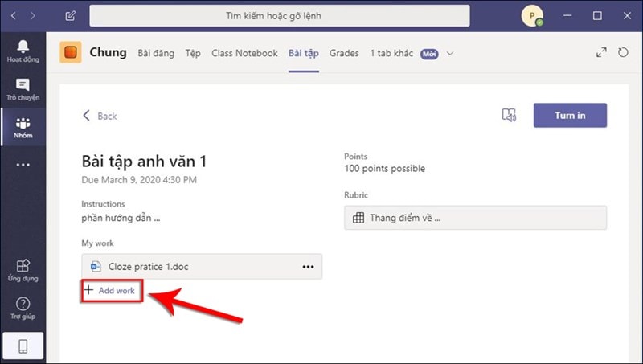The image size is (643, 364).
Task: Close the Teams window
Action: pyautogui.click(x=627, y=16)
